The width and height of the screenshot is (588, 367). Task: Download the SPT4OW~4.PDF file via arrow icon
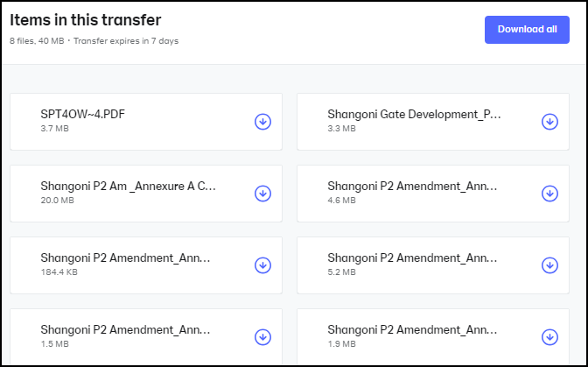click(x=262, y=122)
